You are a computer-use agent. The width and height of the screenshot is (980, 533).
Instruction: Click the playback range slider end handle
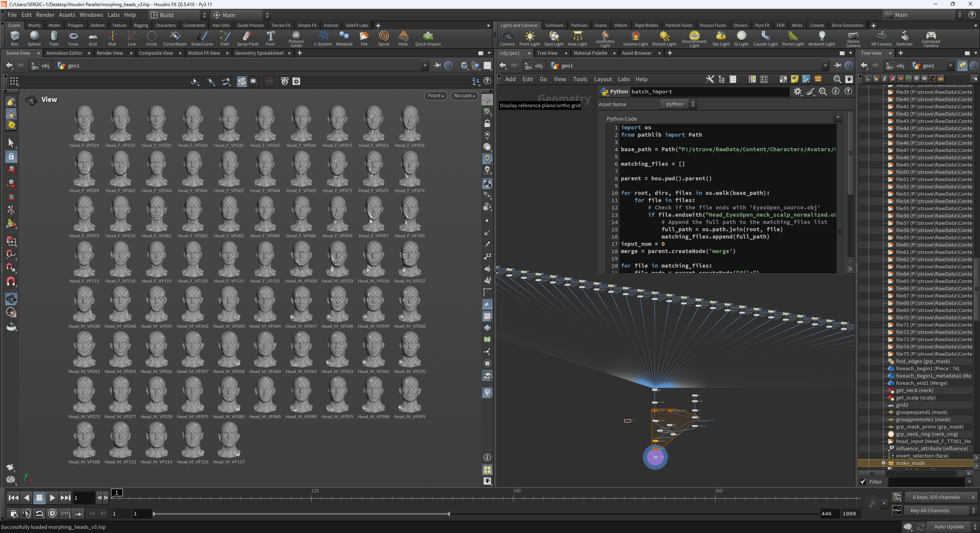449,513
